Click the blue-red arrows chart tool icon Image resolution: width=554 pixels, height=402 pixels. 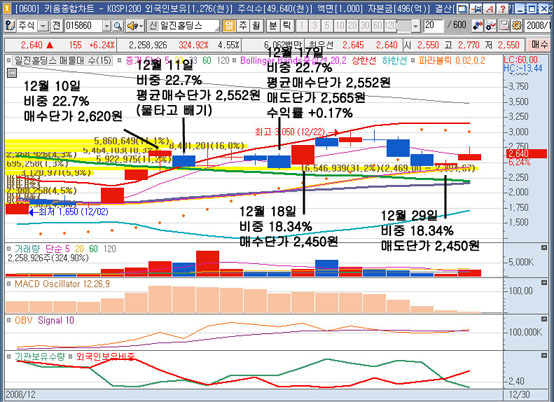coord(477,25)
